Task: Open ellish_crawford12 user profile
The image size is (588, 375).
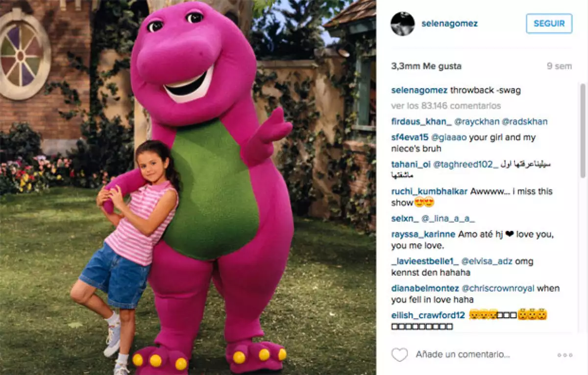Action: tap(429, 315)
